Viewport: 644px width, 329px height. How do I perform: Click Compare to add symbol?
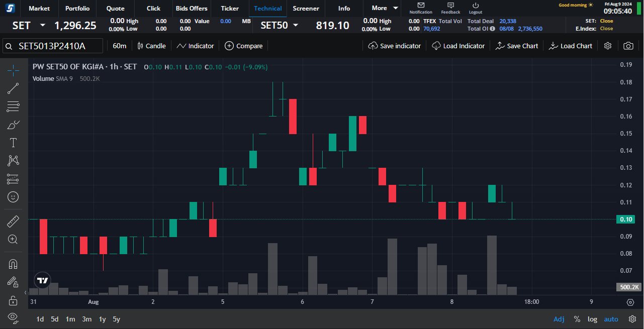tap(243, 46)
